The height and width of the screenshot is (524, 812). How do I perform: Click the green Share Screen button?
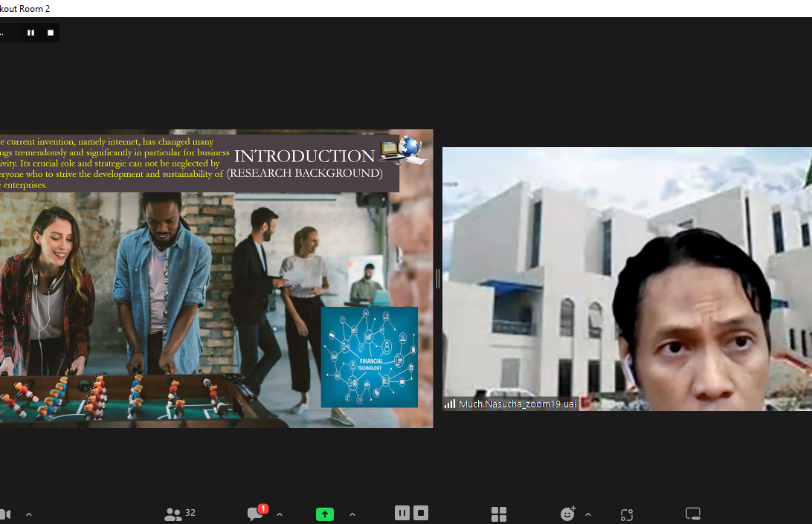pos(325,514)
